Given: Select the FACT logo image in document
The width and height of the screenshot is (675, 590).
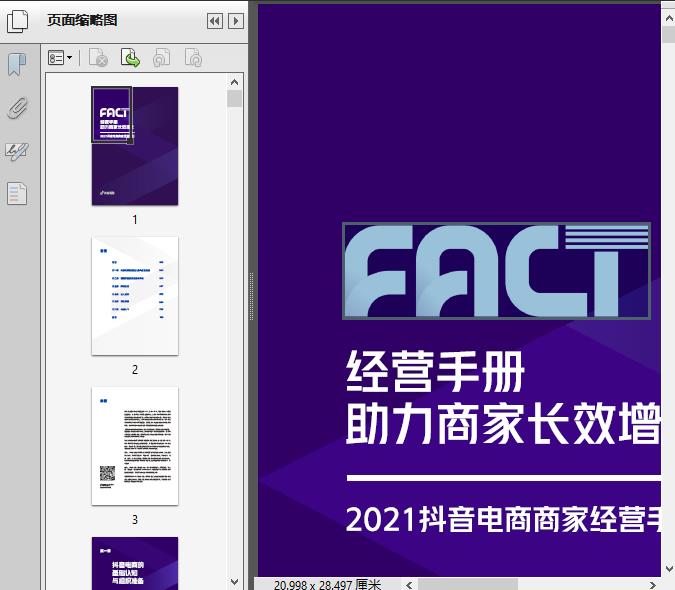Looking at the screenshot, I should click(x=496, y=271).
